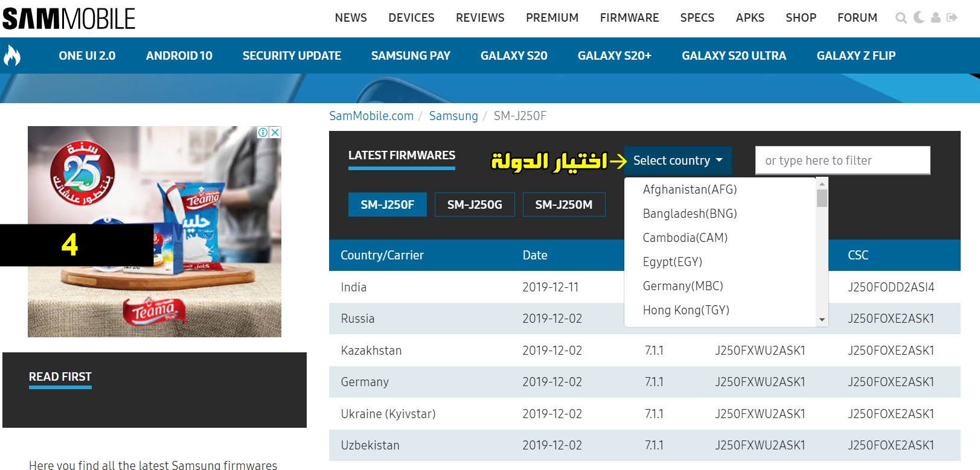Collapse the Select country dropdown

click(677, 160)
